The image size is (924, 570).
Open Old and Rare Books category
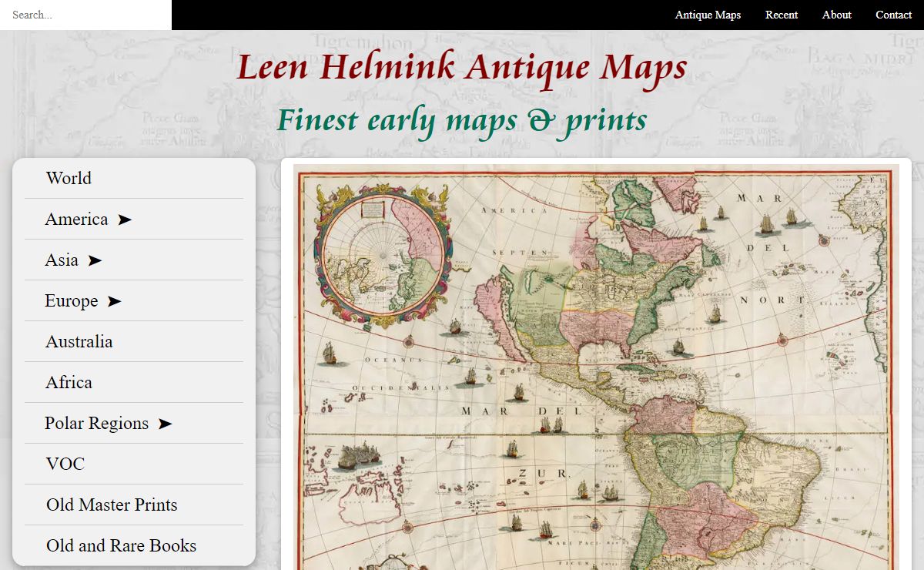click(121, 545)
